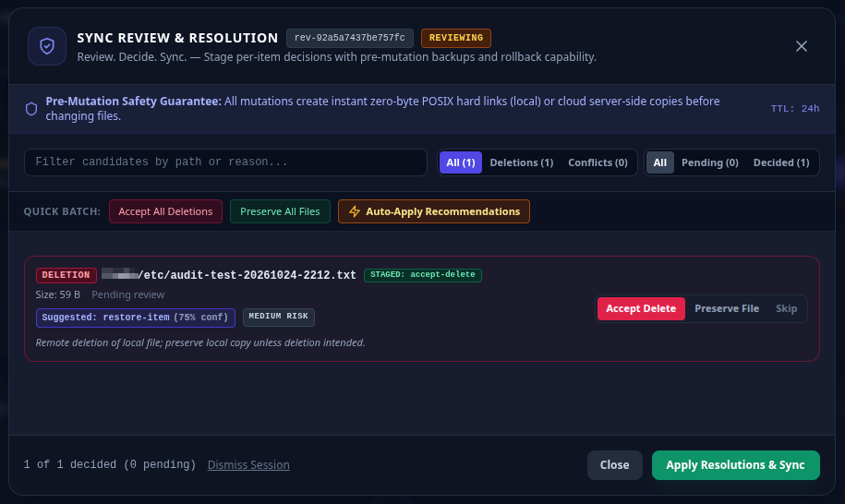Click the Dismiss Session link

248,464
